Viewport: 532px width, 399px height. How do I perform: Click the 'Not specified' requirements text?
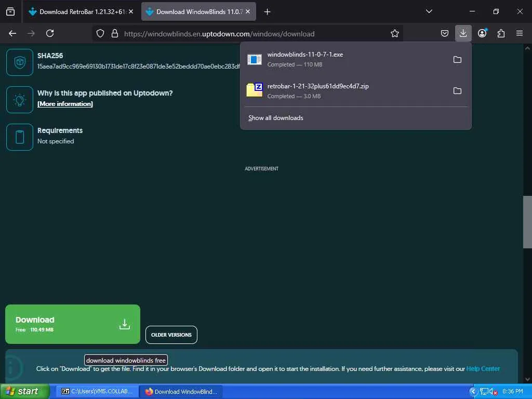pos(56,141)
